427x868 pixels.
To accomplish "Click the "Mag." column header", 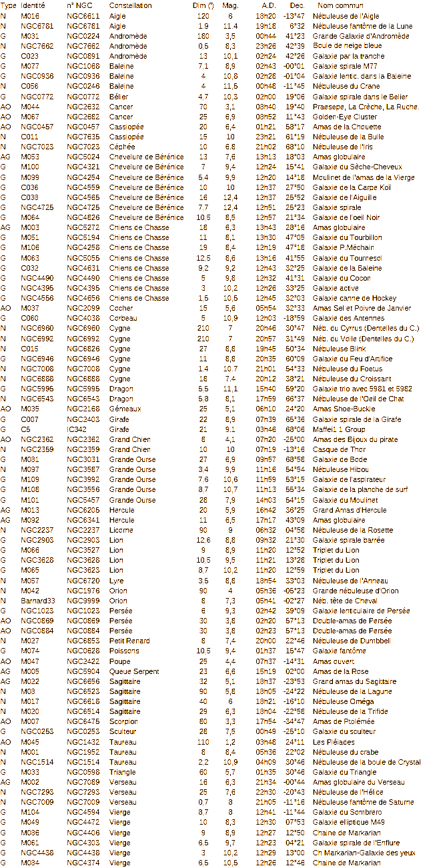I will point(230,5).
